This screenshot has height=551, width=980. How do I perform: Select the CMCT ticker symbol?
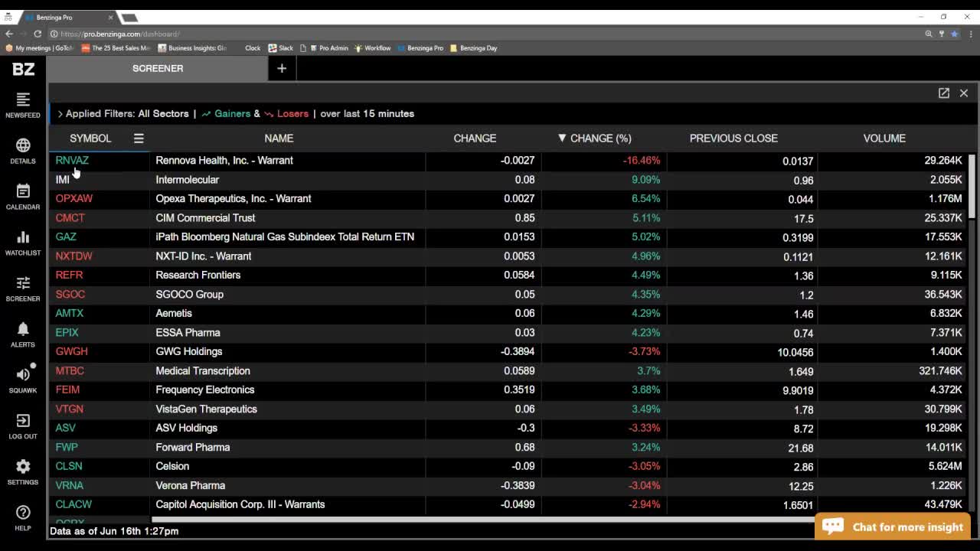coord(70,218)
